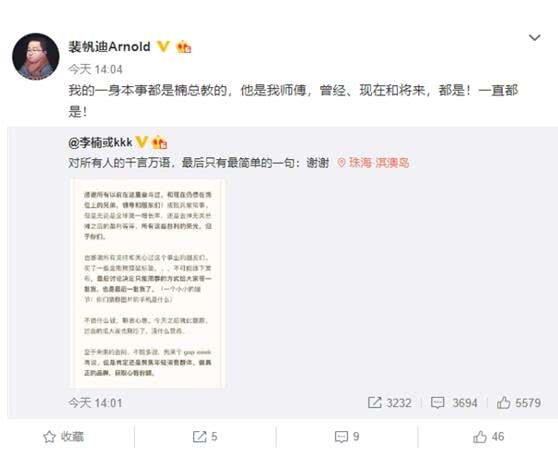Expand the post options chevron
The image size is (558, 451).
(535, 37)
